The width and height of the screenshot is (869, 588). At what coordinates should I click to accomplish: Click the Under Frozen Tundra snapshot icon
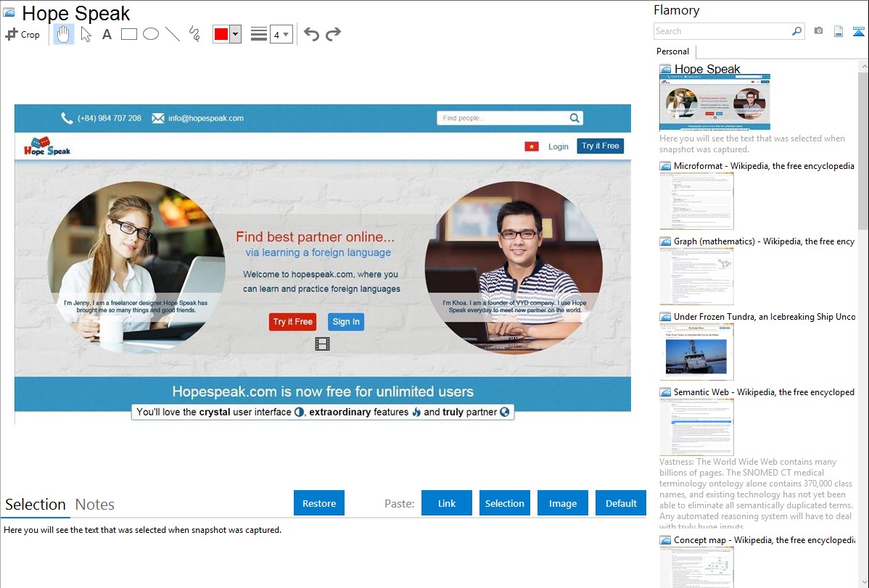(666, 317)
